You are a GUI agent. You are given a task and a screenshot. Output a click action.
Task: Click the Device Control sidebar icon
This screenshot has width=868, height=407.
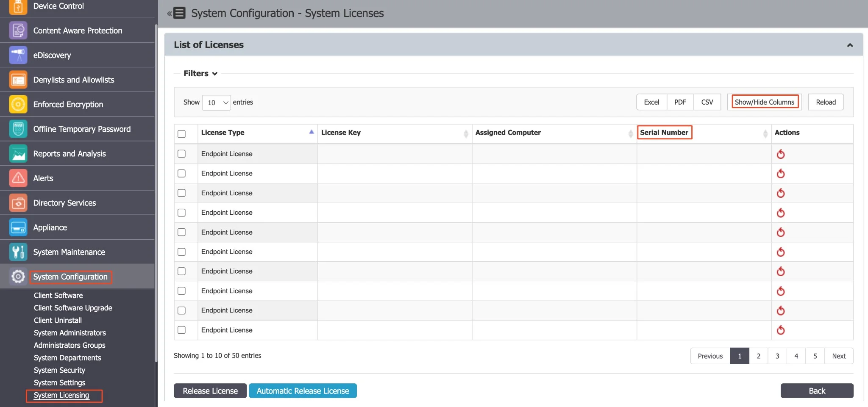coord(18,6)
